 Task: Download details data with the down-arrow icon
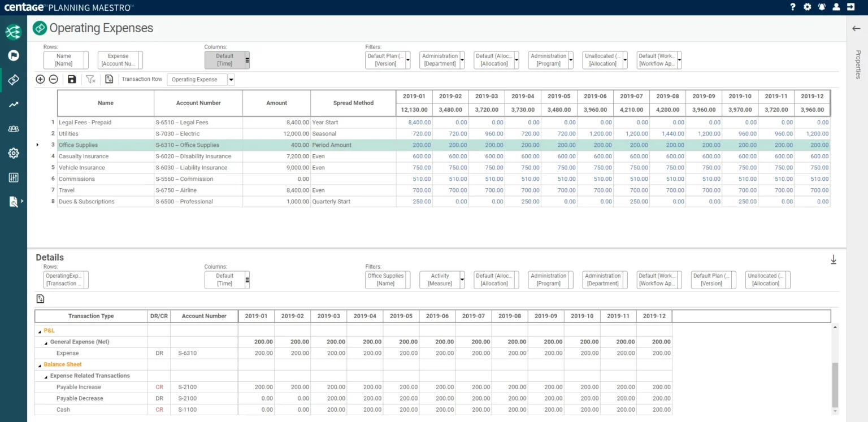834,259
